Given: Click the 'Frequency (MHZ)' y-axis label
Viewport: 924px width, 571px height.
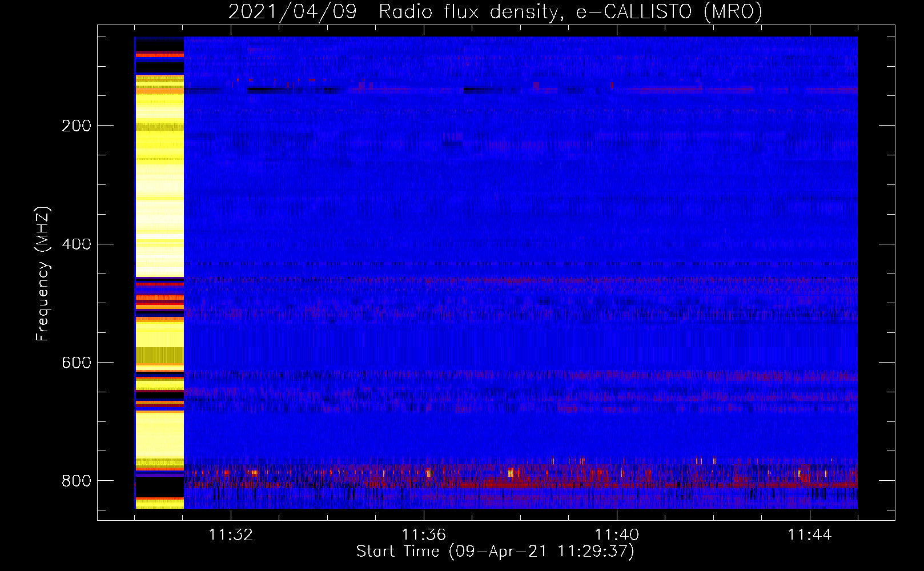Looking at the screenshot, I should [43, 274].
